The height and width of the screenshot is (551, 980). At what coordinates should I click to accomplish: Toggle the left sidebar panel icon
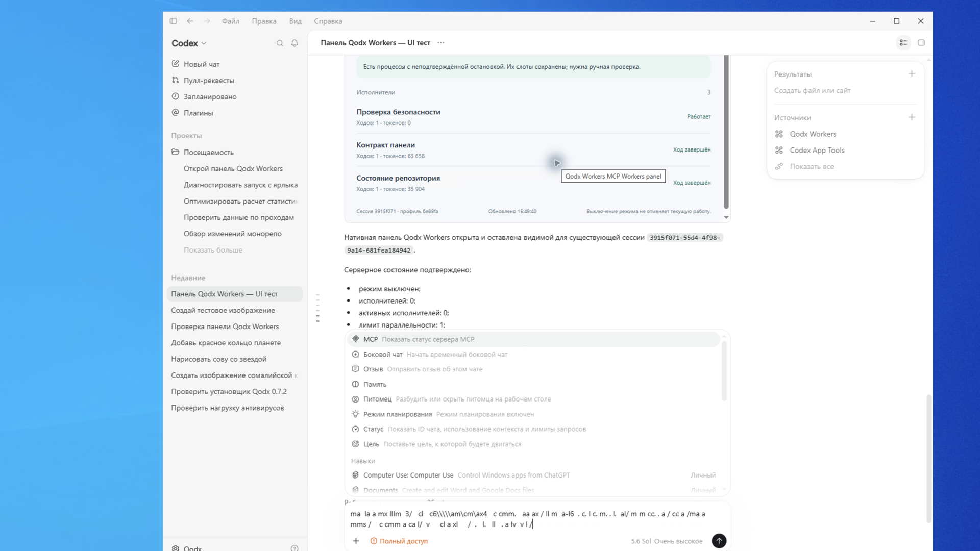click(x=173, y=21)
